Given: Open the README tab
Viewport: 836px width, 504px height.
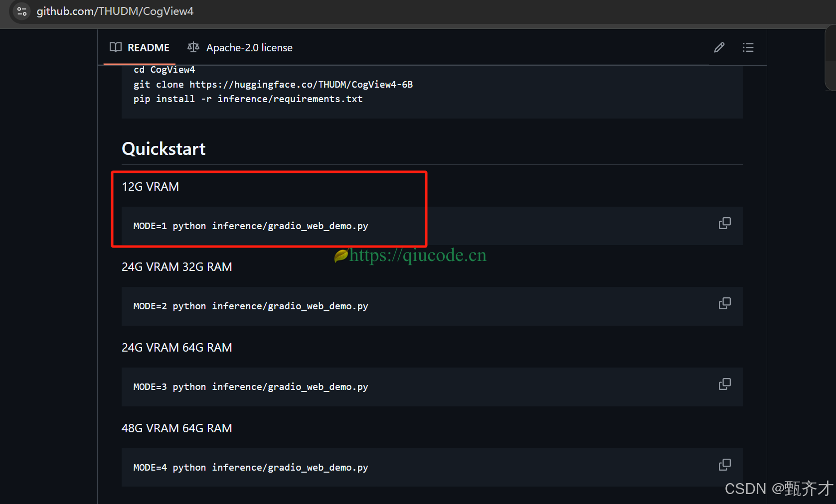Looking at the screenshot, I should click(140, 48).
